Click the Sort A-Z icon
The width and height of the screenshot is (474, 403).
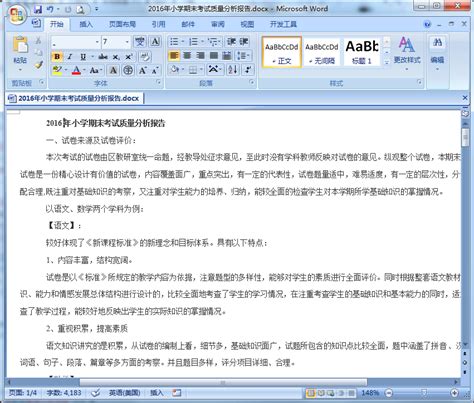point(233,70)
